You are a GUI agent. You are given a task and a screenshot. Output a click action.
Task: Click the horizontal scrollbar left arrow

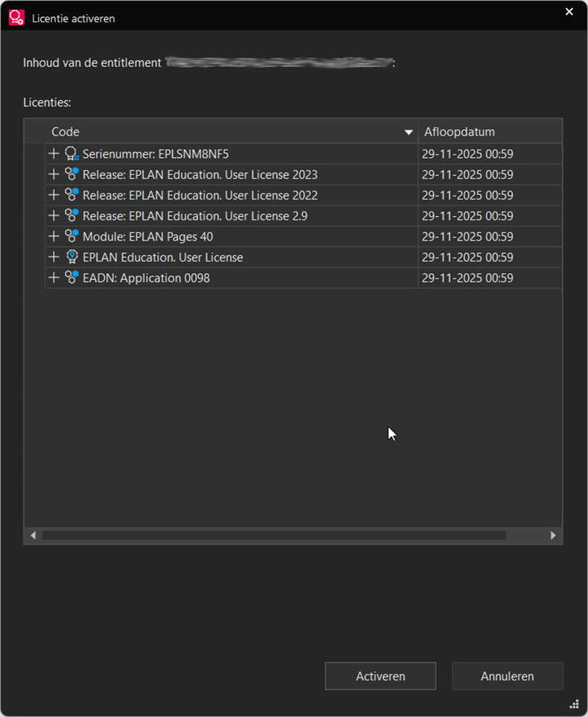pos(33,535)
